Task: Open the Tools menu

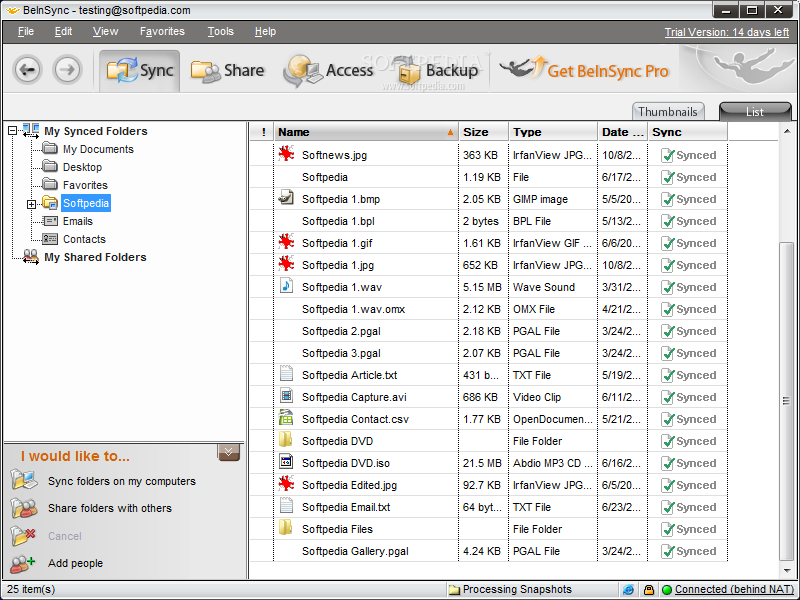Action: coord(220,31)
